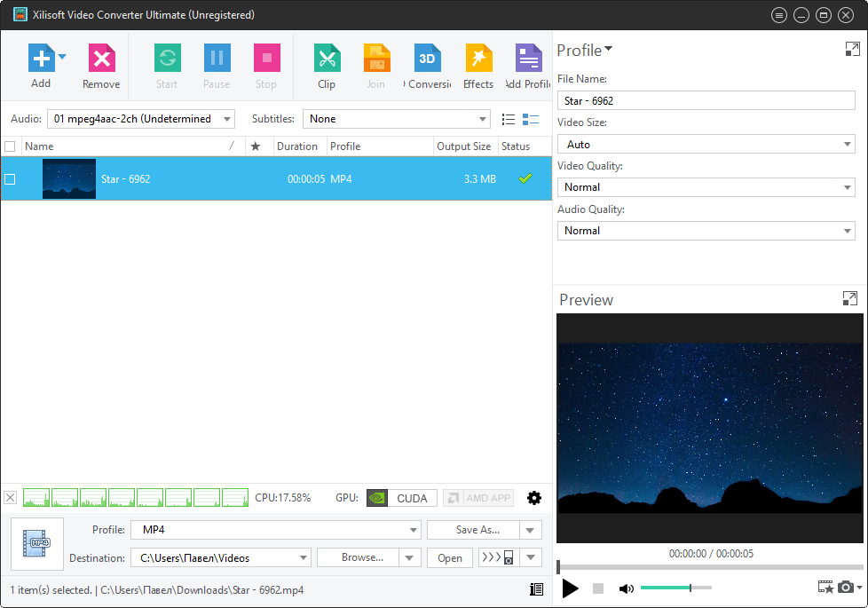The image size is (868, 608).
Task: Adjust the preview volume slider
Action: tap(676, 588)
